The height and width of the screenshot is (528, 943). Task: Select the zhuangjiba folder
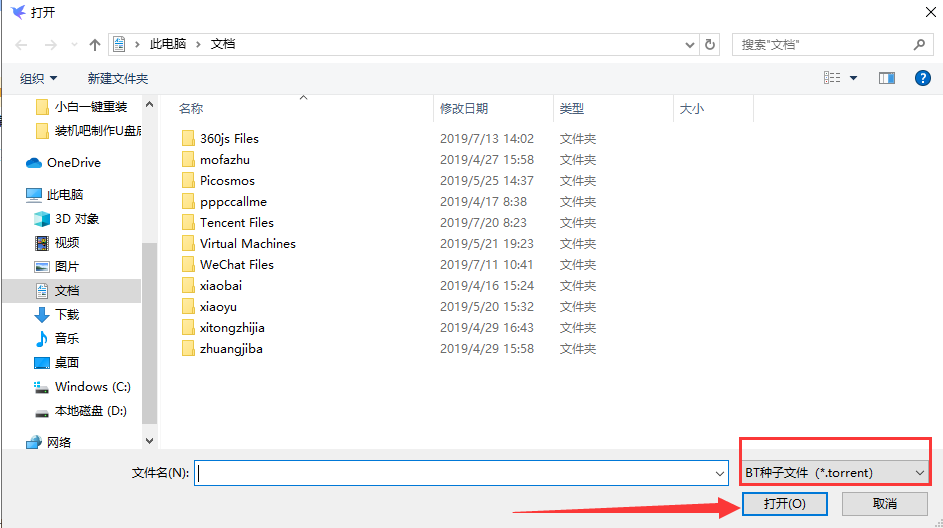pyautogui.click(x=230, y=349)
